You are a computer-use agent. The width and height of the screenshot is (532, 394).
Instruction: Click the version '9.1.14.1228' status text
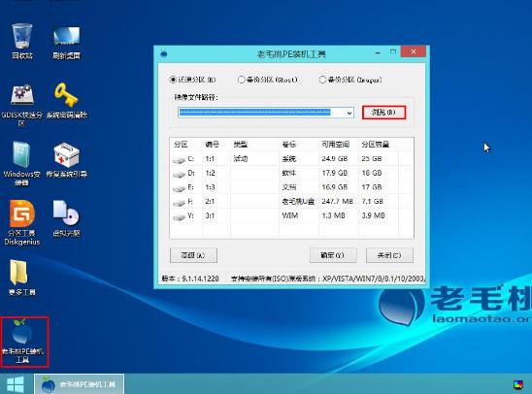tap(200, 279)
